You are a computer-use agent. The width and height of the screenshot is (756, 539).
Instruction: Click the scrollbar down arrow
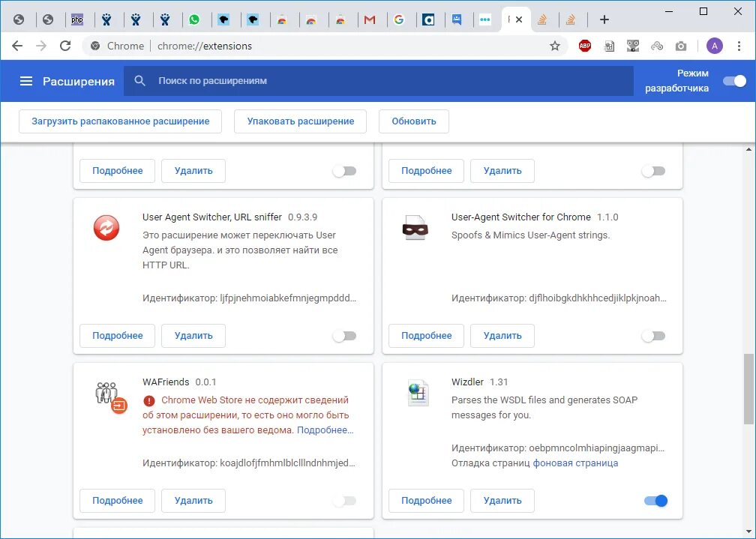pyautogui.click(x=748, y=532)
